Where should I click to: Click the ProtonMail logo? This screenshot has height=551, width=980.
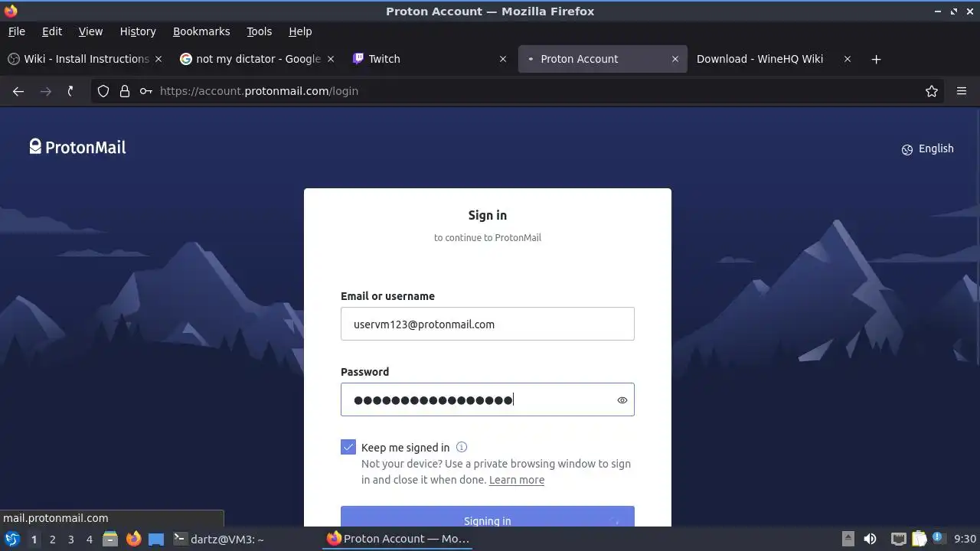coord(77,147)
